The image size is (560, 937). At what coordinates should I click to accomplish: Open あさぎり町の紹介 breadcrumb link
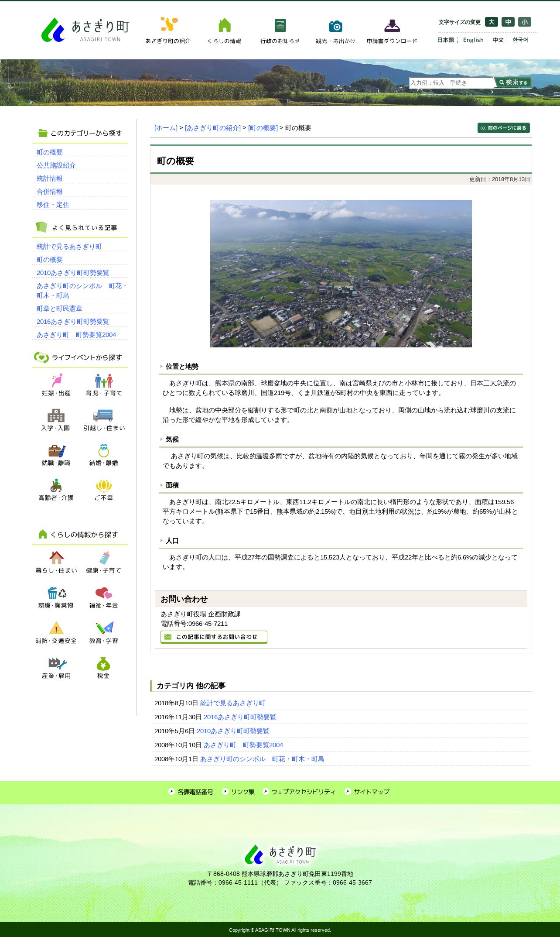coord(213,128)
